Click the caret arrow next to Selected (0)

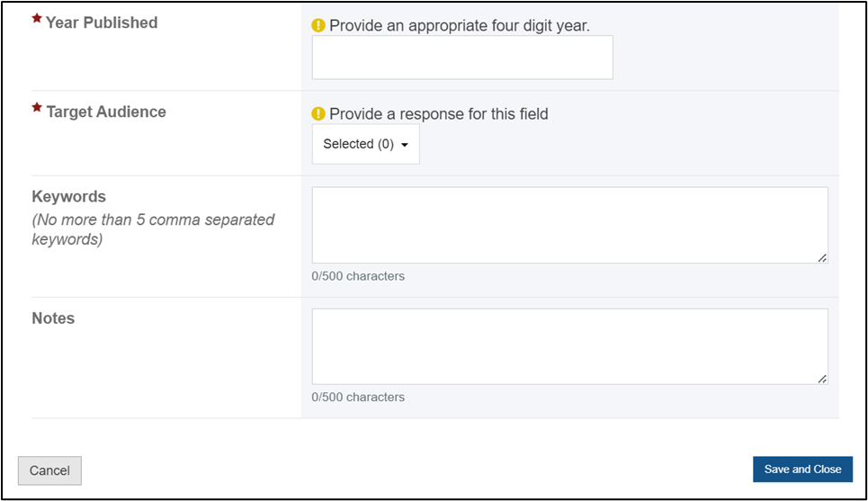[x=405, y=145]
